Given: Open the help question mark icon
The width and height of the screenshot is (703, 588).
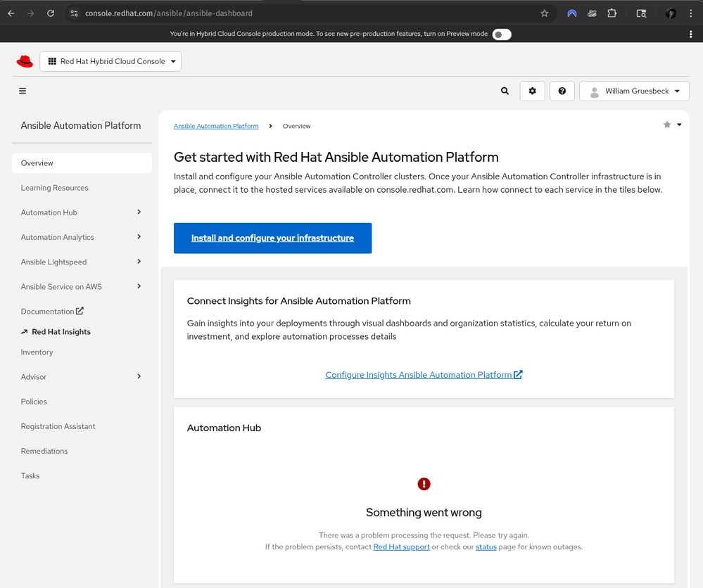Looking at the screenshot, I should coord(562,91).
